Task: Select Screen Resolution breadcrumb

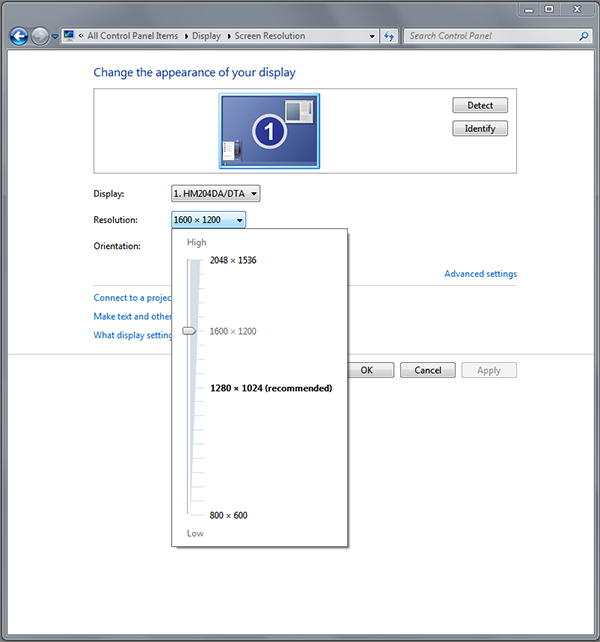Action: [269, 36]
